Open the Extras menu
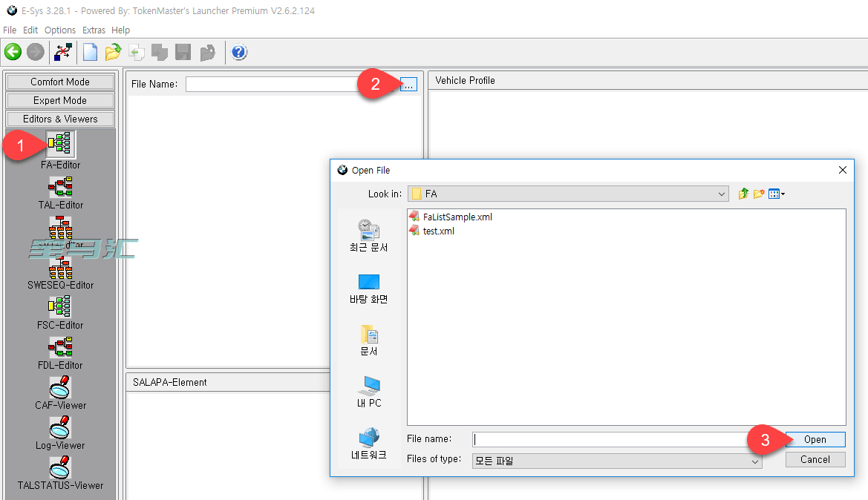The height and width of the screenshot is (500, 868). pyautogui.click(x=94, y=30)
